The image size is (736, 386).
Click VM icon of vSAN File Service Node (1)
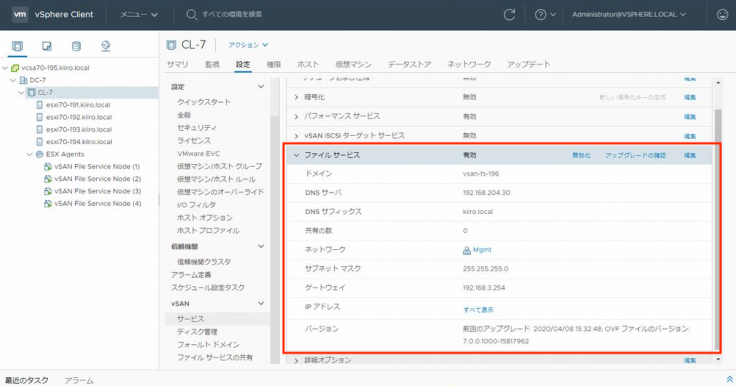point(47,166)
